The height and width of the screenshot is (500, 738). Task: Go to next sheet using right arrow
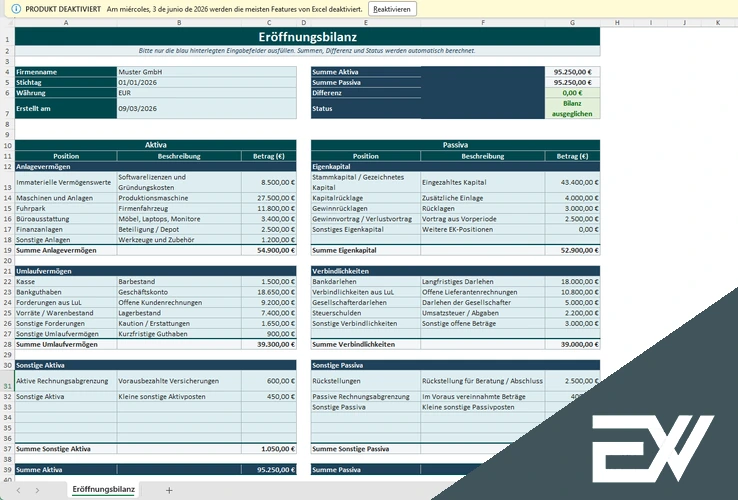(37, 490)
